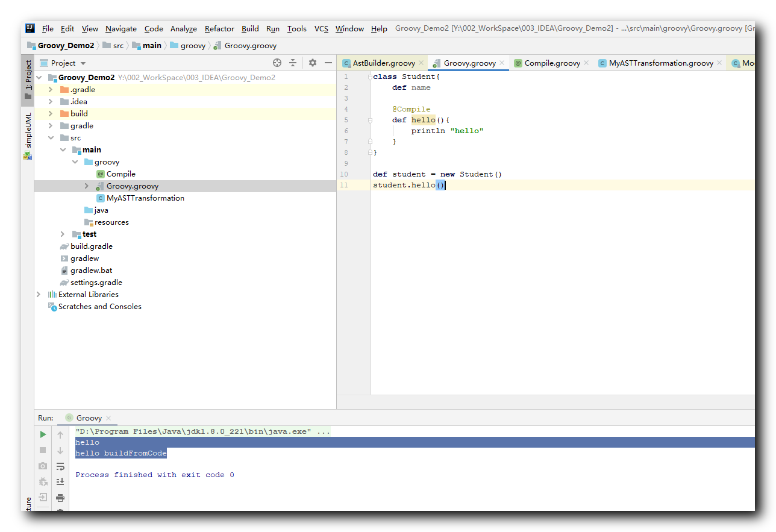Image resolution: width=776 pixels, height=532 pixels.
Task: Open Project panel settings gear
Action: point(312,63)
